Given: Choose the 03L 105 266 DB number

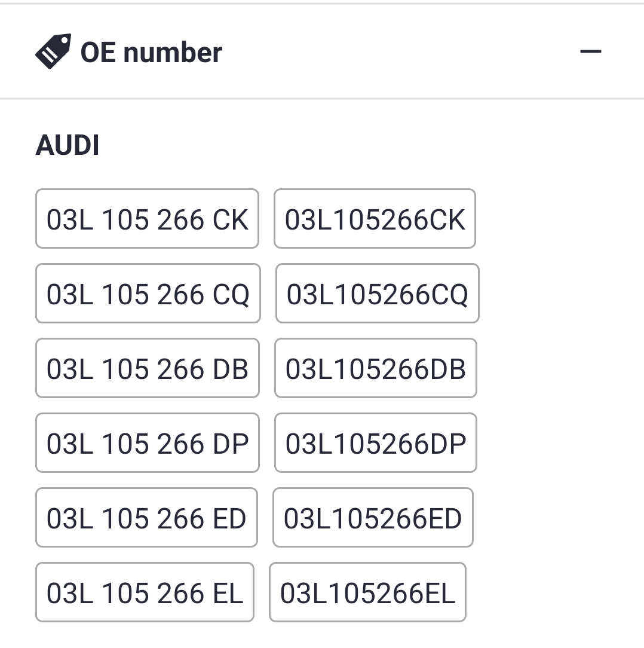Looking at the screenshot, I should 147,368.
